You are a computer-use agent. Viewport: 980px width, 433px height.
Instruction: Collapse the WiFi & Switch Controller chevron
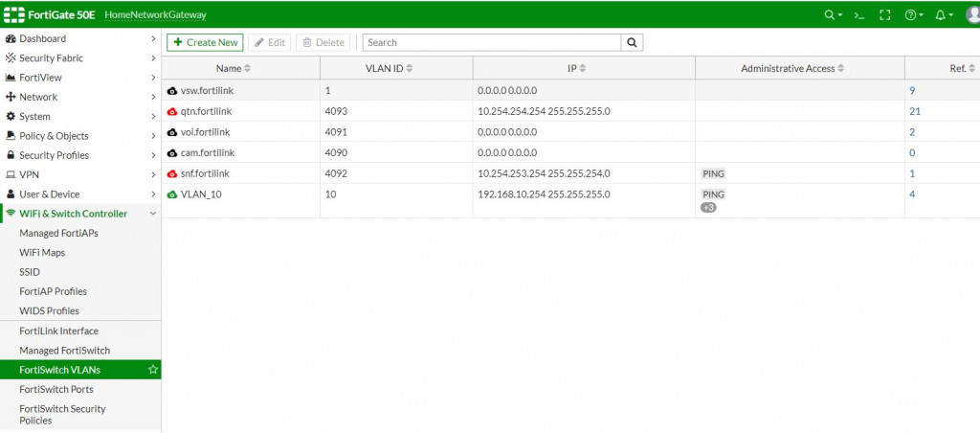point(153,214)
